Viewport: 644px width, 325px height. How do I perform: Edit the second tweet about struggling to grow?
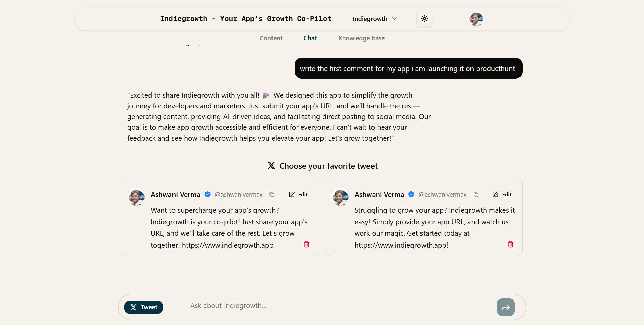pos(502,194)
